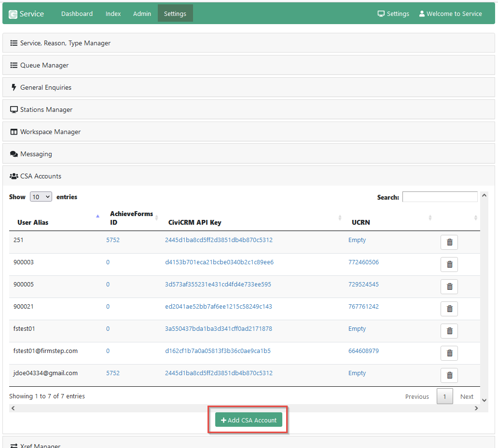The width and height of the screenshot is (498, 448).
Task: Expand the Xref Manager section
Action: pos(249,443)
